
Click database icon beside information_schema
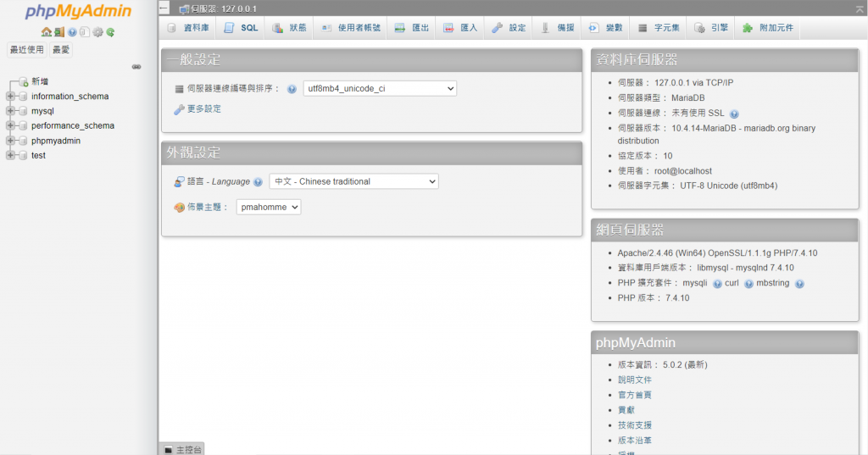coord(23,97)
